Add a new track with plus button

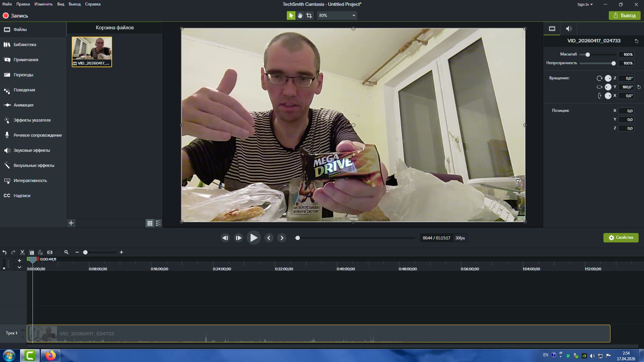19,261
